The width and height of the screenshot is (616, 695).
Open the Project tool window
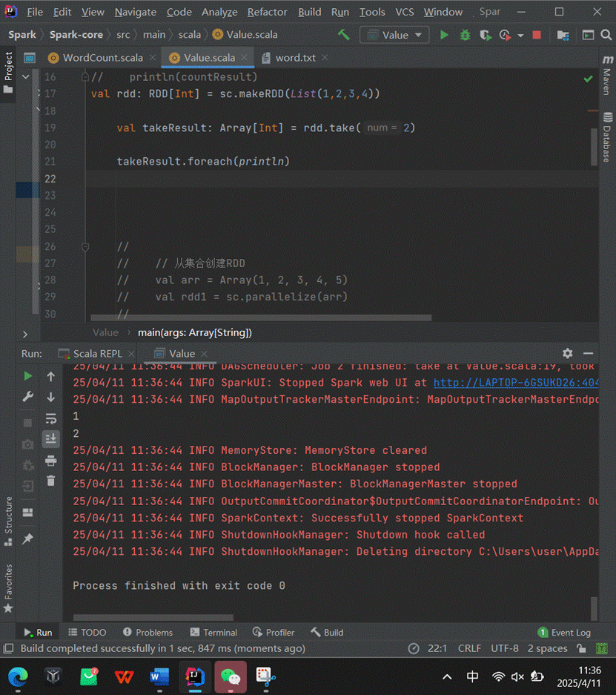[x=8, y=73]
